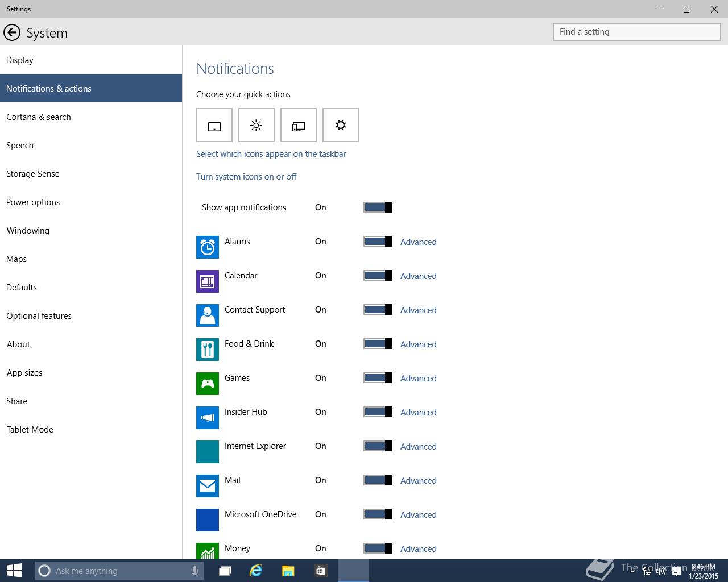Click 'Select which icons appear on the taskbar'
Screen dimensions: 728x582
coord(271,154)
